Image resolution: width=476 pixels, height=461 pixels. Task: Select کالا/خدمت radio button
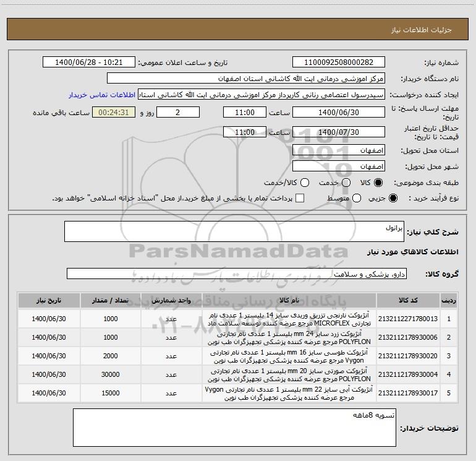tap(305, 183)
